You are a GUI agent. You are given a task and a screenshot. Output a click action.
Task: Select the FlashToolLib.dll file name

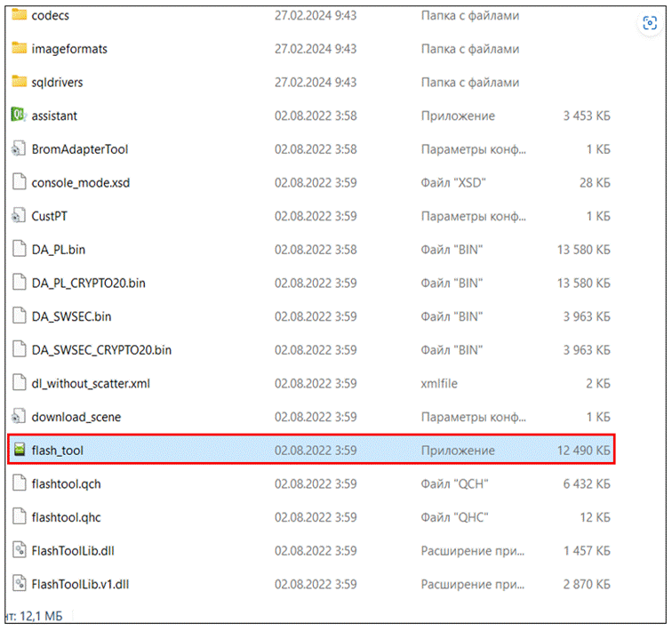pyautogui.click(x=73, y=550)
